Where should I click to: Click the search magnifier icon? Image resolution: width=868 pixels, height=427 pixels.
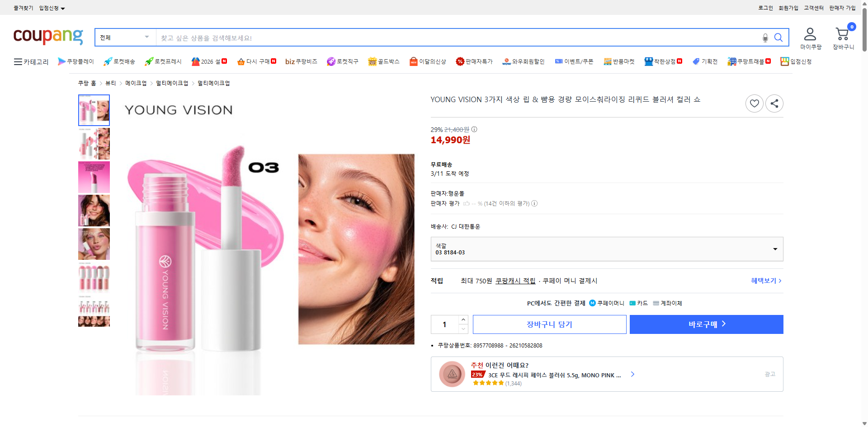pos(778,38)
